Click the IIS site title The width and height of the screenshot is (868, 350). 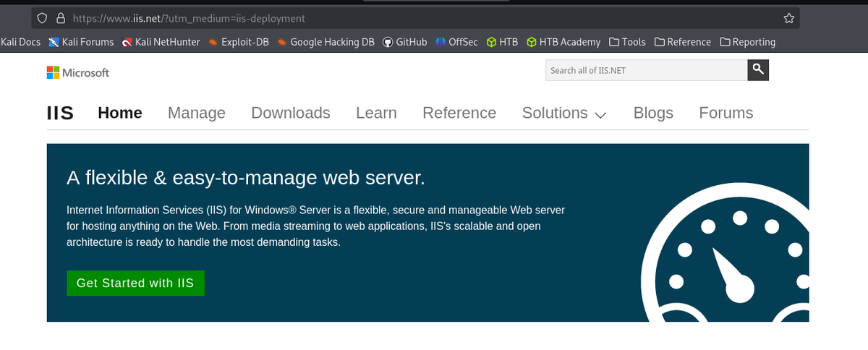60,113
